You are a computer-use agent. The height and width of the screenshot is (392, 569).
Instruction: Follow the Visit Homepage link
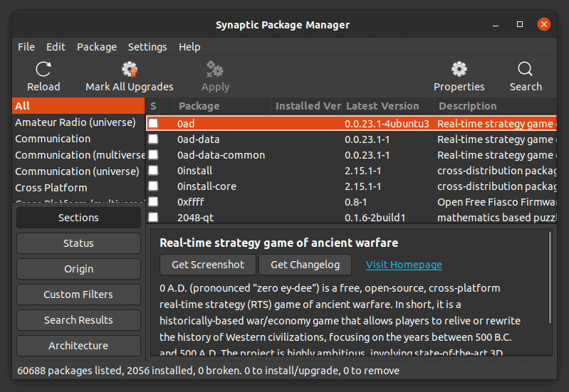point(404,265)
